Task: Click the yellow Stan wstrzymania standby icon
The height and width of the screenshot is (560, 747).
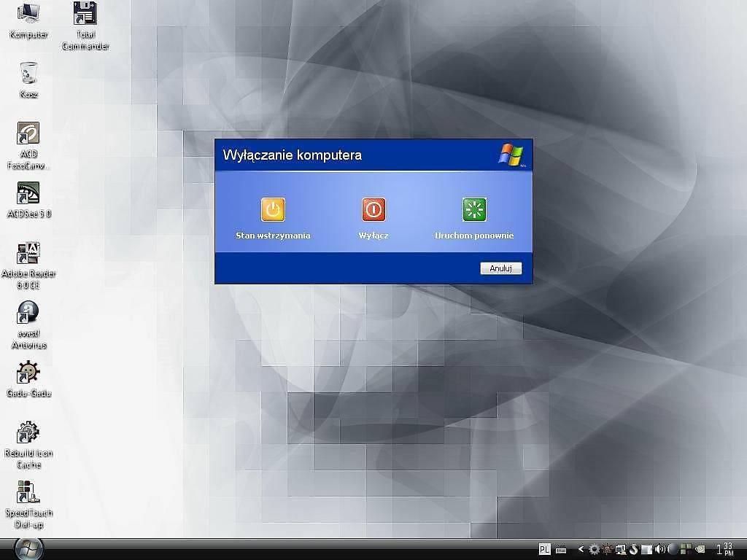Action: 273,209
